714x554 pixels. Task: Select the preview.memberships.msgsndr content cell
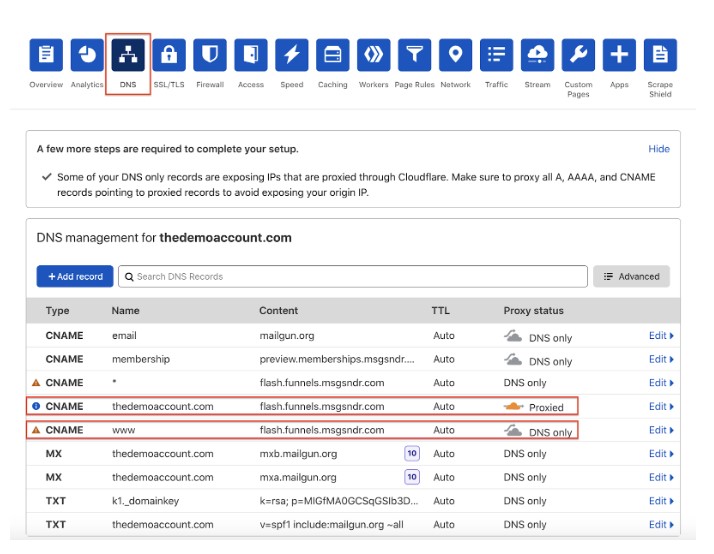337,359
